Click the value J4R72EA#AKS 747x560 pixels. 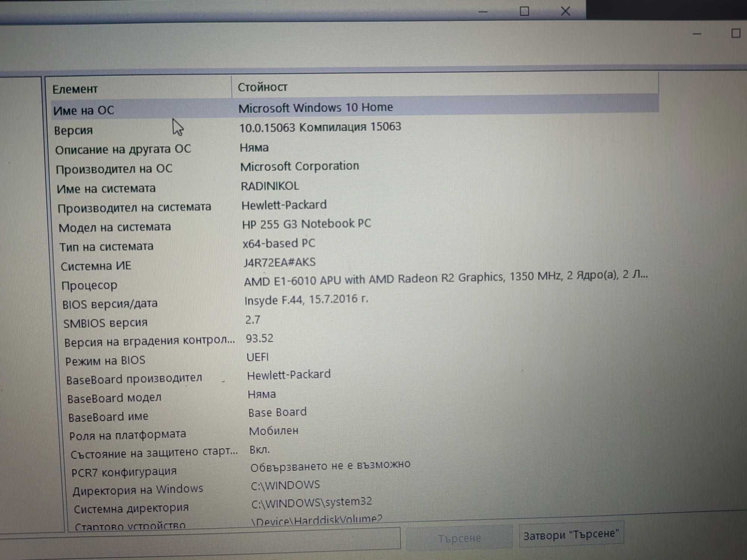tap(279, 262)
